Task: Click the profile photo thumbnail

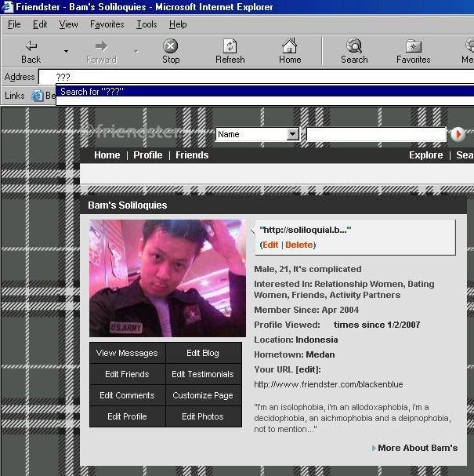Action: pyautogui.click(x=168, y=278)
